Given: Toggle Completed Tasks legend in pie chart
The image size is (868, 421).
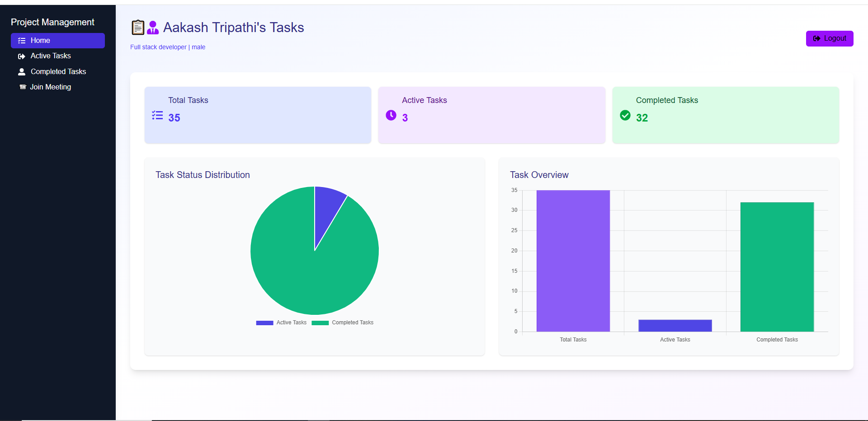Looking at the screenshot, I should coord(343,323).
